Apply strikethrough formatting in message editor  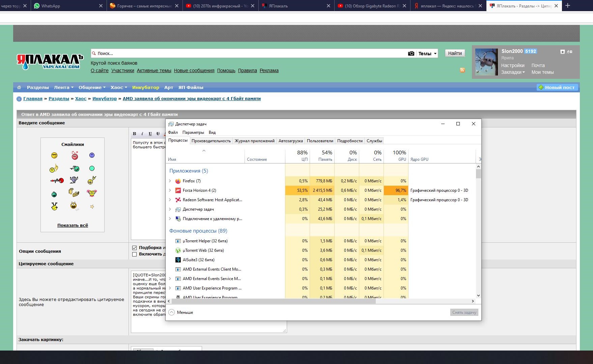158,134
